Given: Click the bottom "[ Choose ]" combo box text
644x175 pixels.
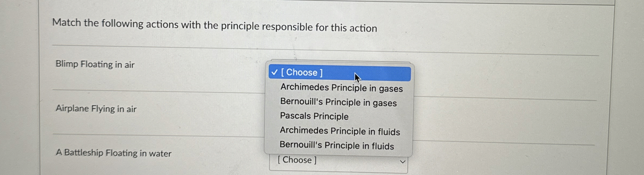Looking at the screenshot, I should (x=296, y=160).
